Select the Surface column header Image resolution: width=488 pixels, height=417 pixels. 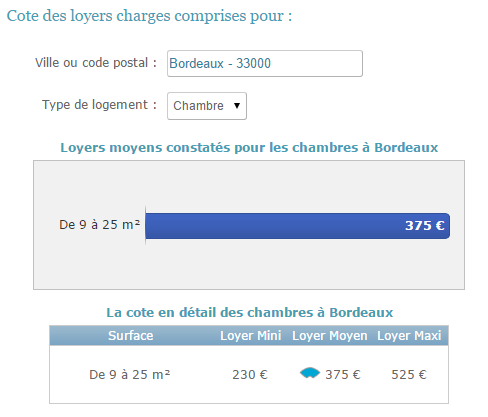(131, 336)
